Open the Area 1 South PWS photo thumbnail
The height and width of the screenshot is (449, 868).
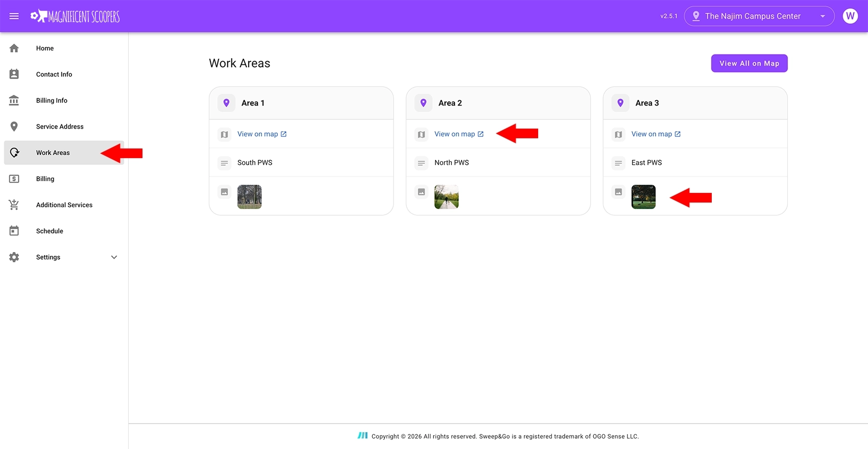click(250, 197)
